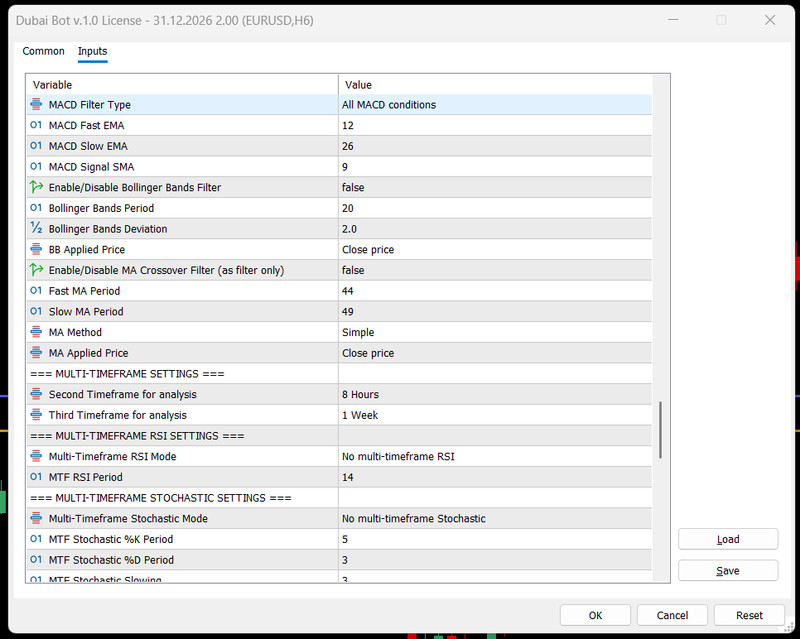Open the MA Method Simple dropdown
Viewport: 800px width, 639px height.
[495, 332]
